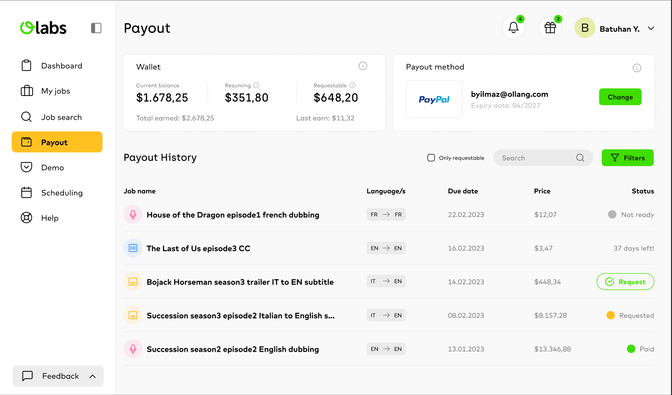Click the Job name column header

140,191
